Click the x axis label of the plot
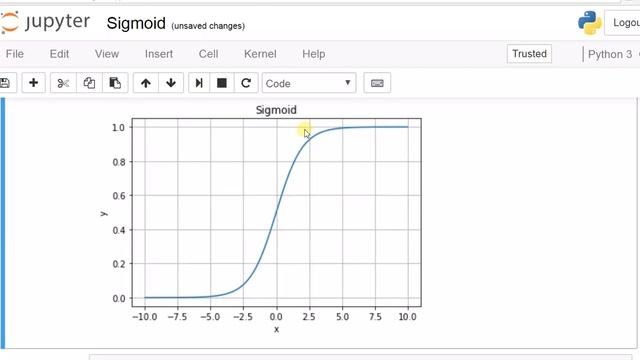This screenshot has height=360, width=640. click(276, 329)
